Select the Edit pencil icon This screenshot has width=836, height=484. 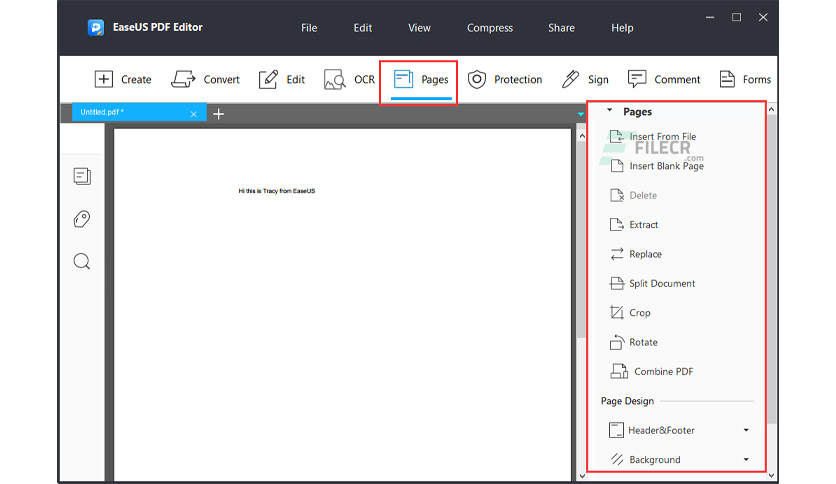[x=268, y=79]
